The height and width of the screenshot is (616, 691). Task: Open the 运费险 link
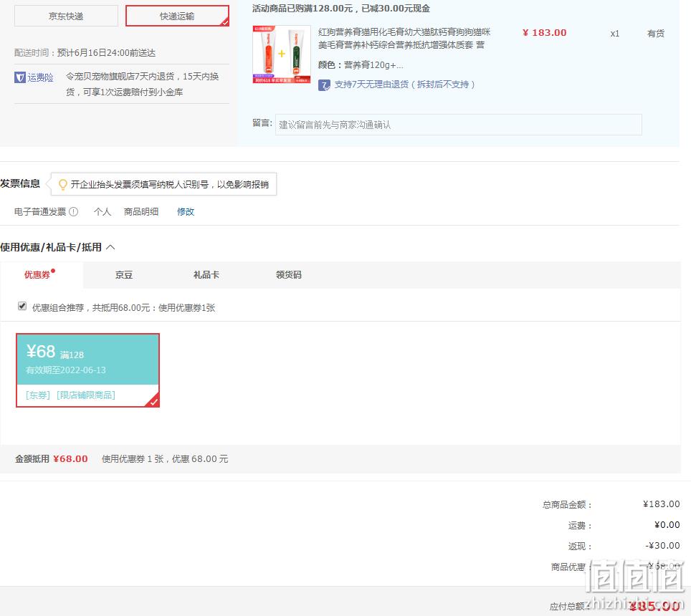tap(41, 77)
